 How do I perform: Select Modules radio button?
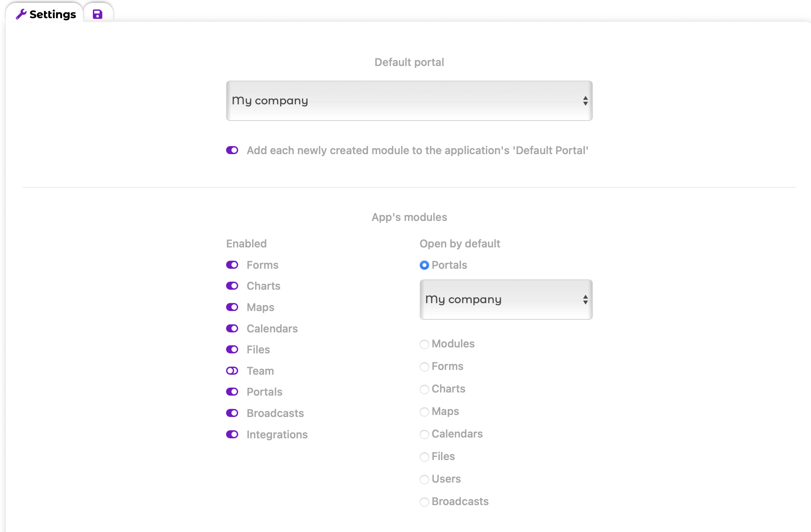coord(424,344)
